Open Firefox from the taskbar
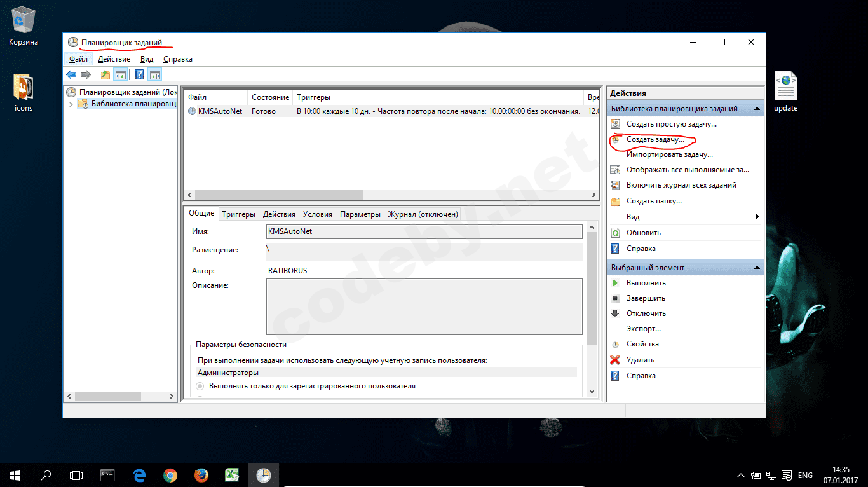Viewport: 868px width, 487px height. tap(201, 475)
